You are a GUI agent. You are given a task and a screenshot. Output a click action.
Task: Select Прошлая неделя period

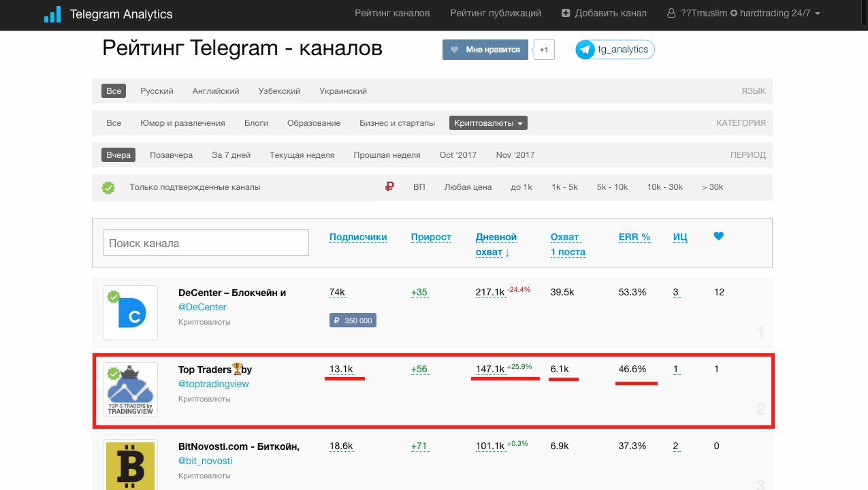(x=387, y=155)
